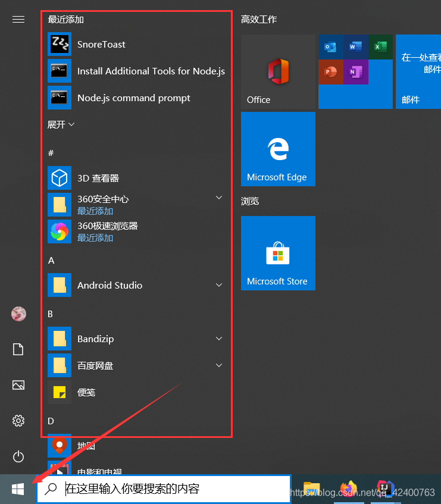Expand the 百度网盘 folder chevron

219,365
